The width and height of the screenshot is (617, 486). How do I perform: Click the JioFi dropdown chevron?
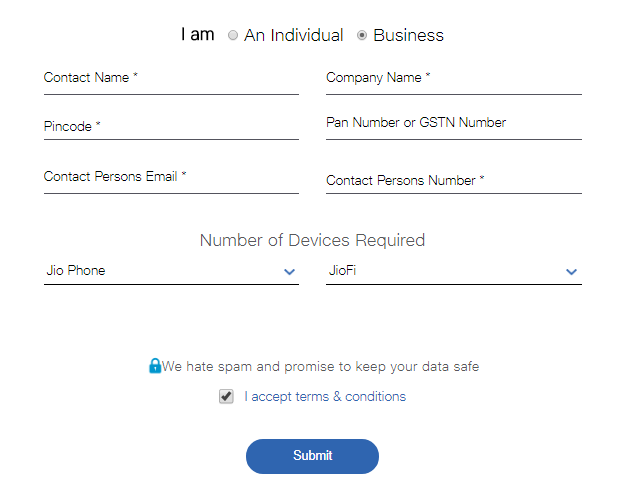click(x=571, y=272)
